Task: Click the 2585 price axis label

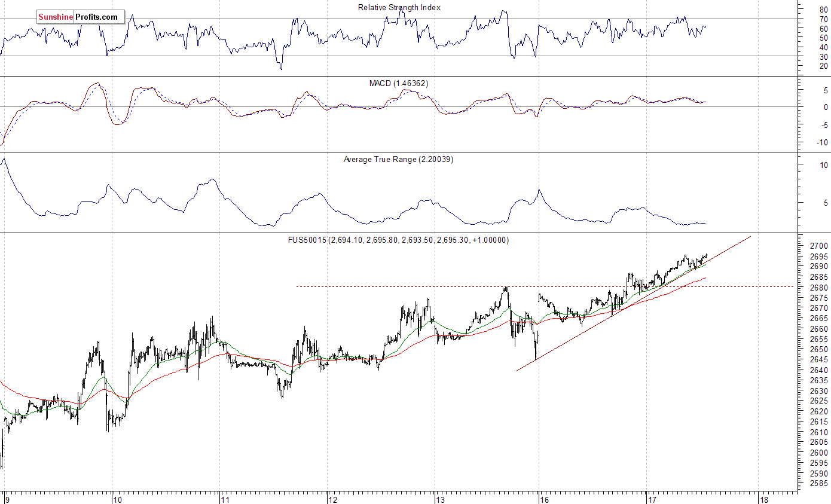Action: [x=819, y=484]
